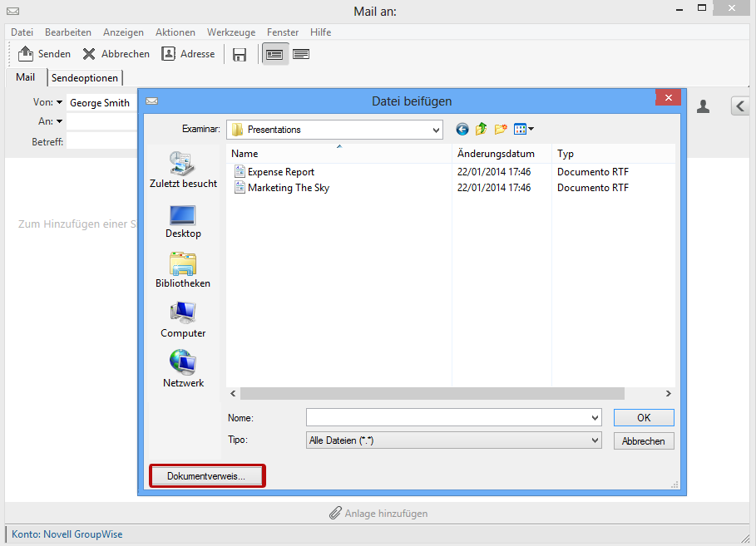This screenshot has width=756, height=546.
Task: Select the Expense Report file name
Action: point(281,172)
